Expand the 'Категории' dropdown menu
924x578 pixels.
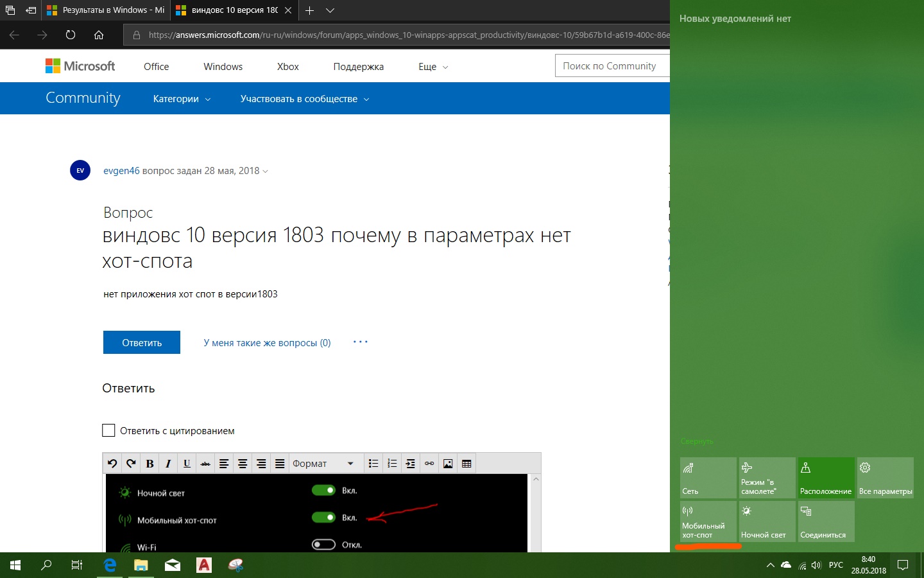182,99
